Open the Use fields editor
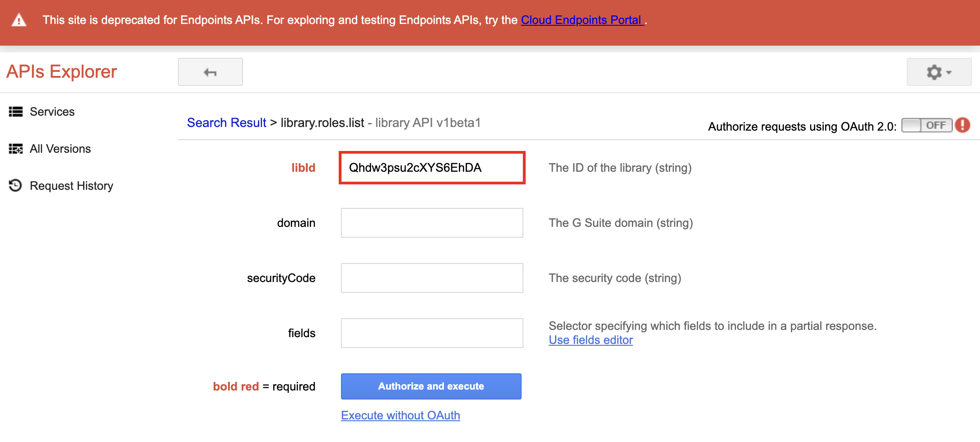The width and height of the screenshot is (980, 442). pyautogui.click(x=590, y=340)
